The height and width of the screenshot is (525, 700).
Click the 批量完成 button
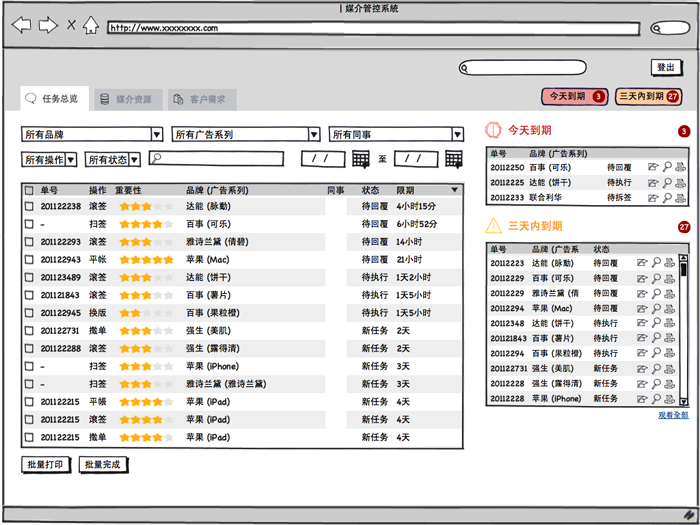pos(103,465)
